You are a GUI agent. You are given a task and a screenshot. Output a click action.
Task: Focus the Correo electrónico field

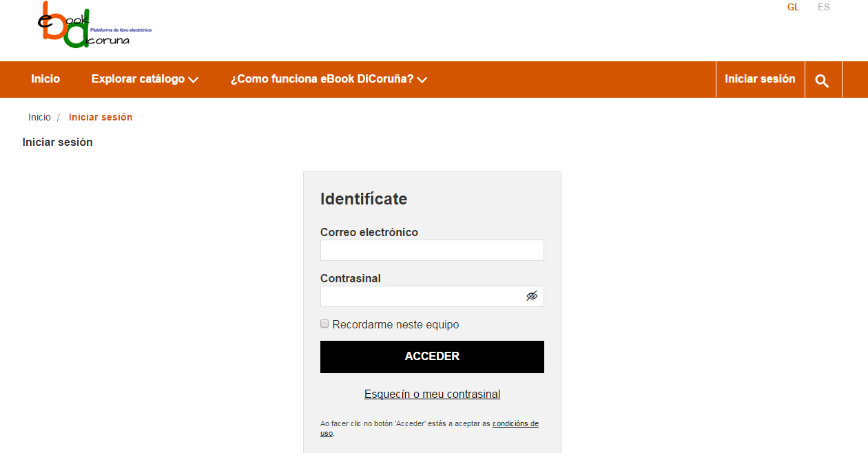click(432, 250)
